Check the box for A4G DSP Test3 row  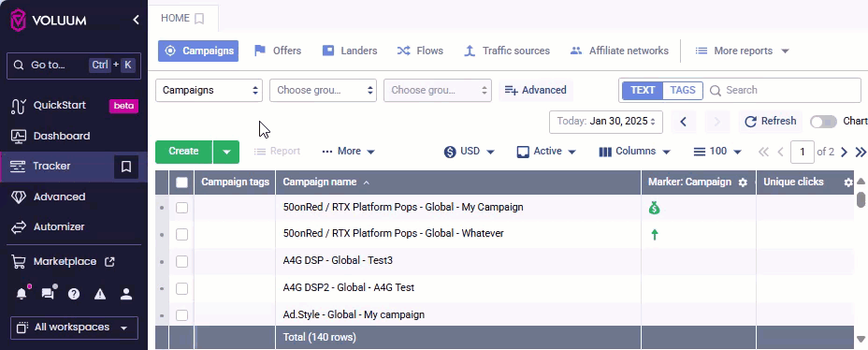click(x=181, y=261)
